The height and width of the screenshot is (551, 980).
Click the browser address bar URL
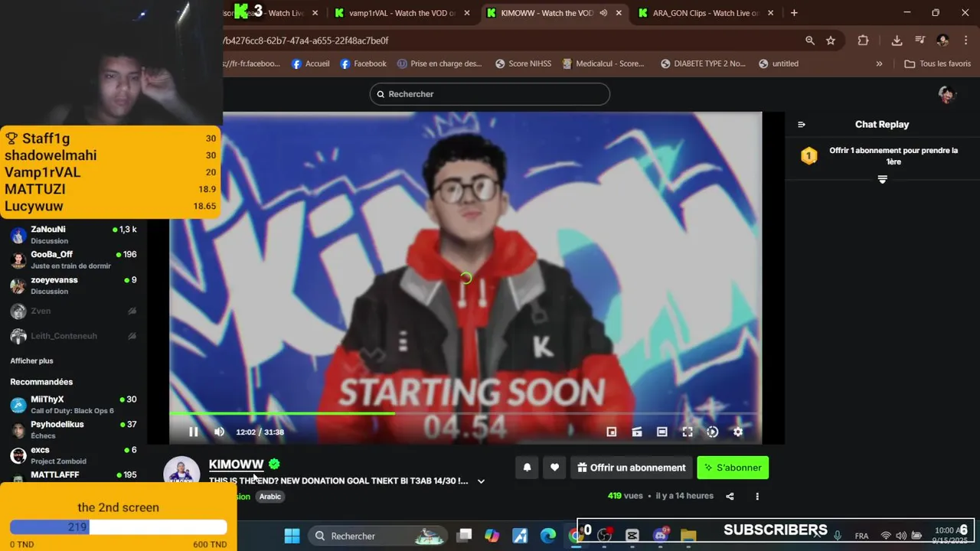pos(306,41)
